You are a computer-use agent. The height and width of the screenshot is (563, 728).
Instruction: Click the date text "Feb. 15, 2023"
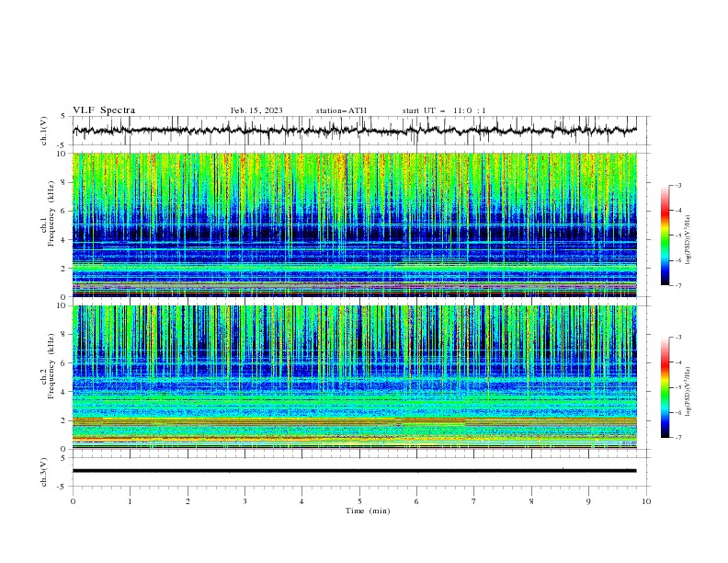tap(256, 110)
